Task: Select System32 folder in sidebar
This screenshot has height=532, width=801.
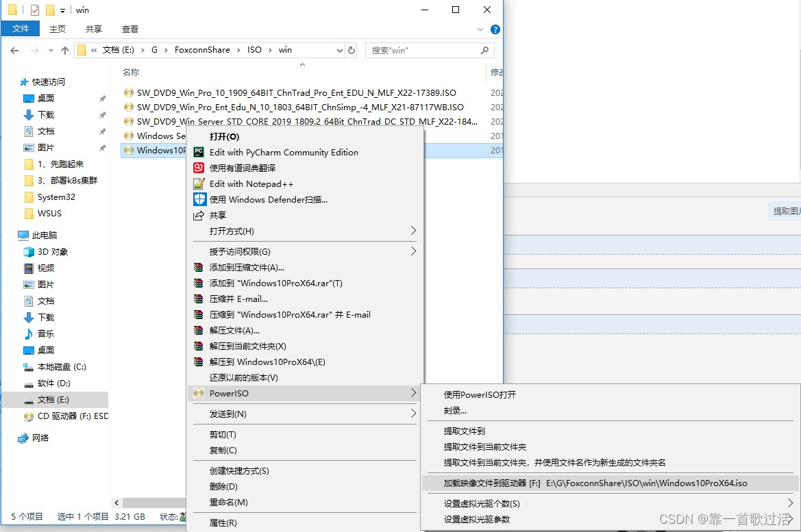Action: click(56, 197)
